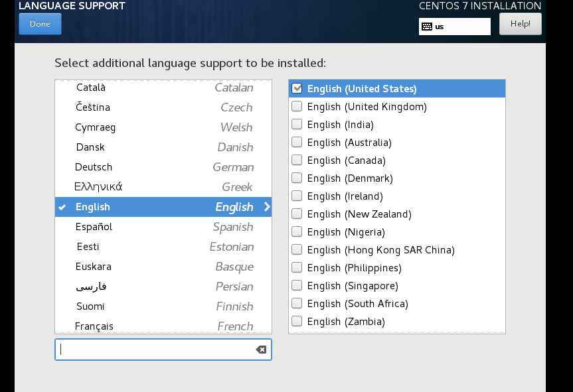The image size is (573, 392).
Task: Check English (Hong Kong SAR China)
Action: coord(297,249)
